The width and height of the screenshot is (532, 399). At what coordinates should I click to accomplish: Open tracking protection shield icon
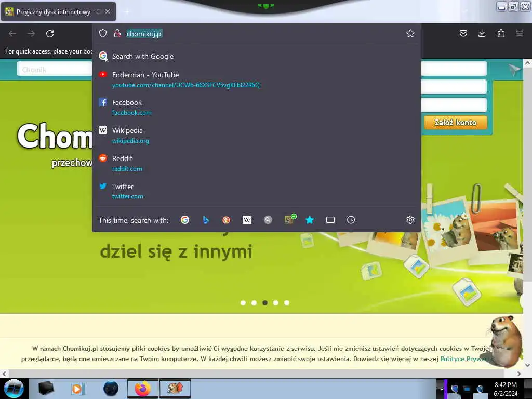pyautogui.click(x=103, y=33)
